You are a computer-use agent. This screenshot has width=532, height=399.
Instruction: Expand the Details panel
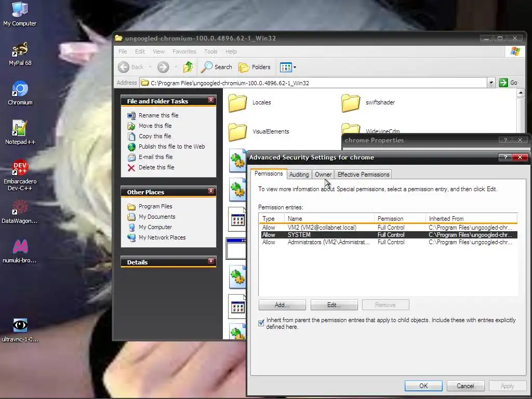click(211, 261)
